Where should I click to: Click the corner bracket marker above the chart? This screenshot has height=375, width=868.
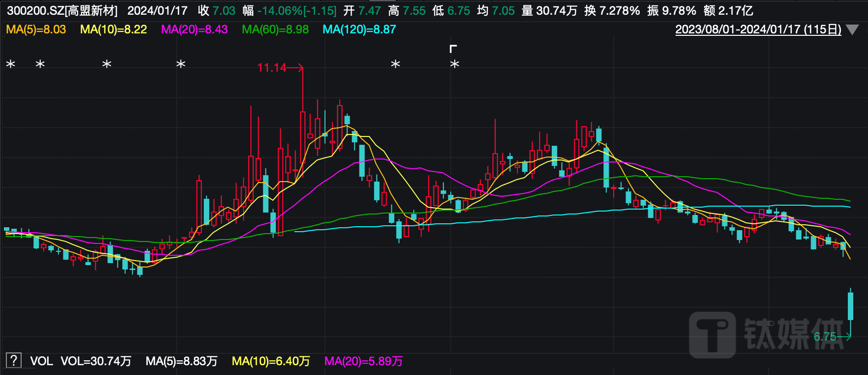(453, 49)
